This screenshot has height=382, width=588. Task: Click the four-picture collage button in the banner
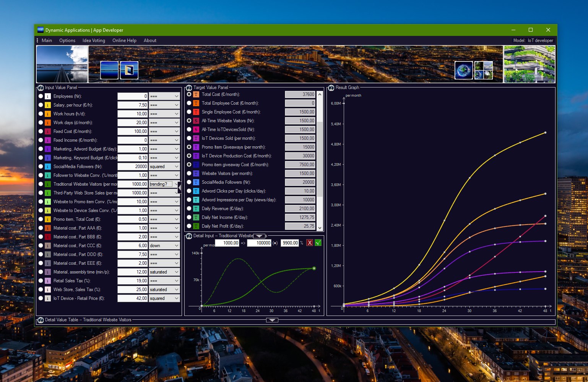click(484, 70)
